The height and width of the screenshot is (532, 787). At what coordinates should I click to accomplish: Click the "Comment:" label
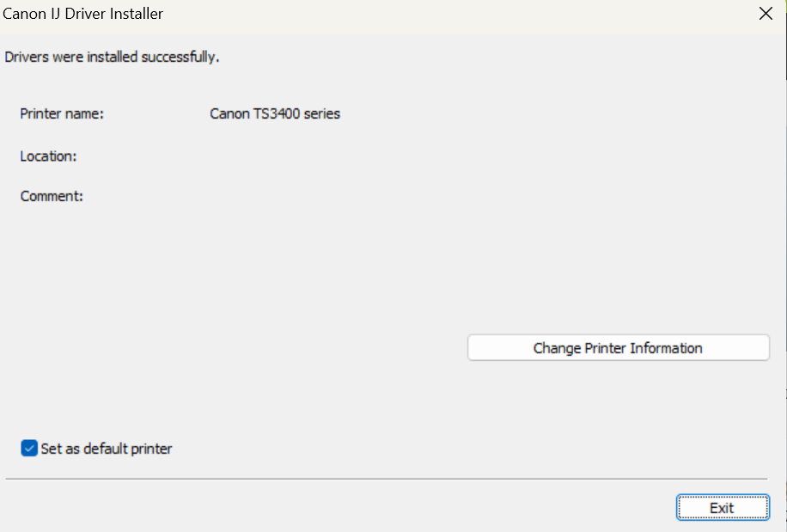click(x=52, y=196)
